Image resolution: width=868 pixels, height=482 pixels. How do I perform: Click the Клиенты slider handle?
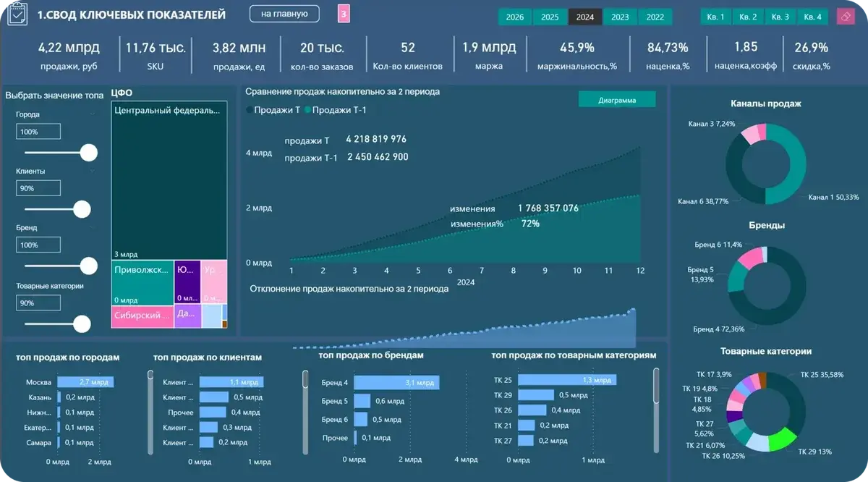(82, 209)
